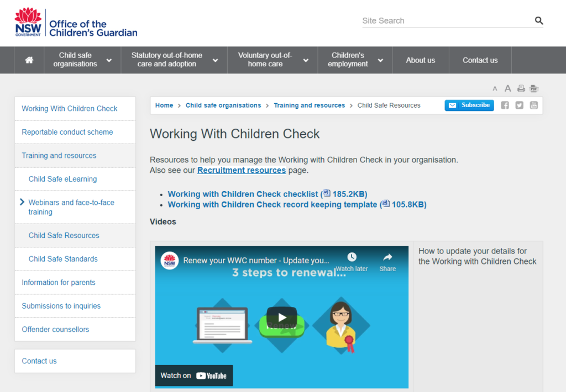This screenshot has height=392, width=566.
Task: Click the Subscribe button
Action: 469,105
